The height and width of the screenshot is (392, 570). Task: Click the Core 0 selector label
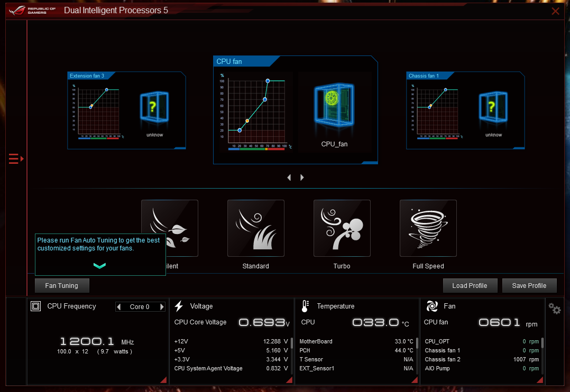tap(140, 307)
